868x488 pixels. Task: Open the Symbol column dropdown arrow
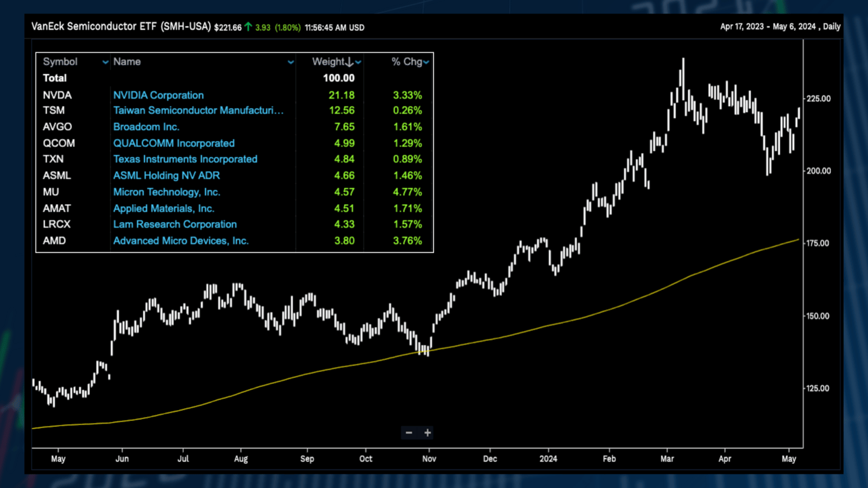[105, 62]
